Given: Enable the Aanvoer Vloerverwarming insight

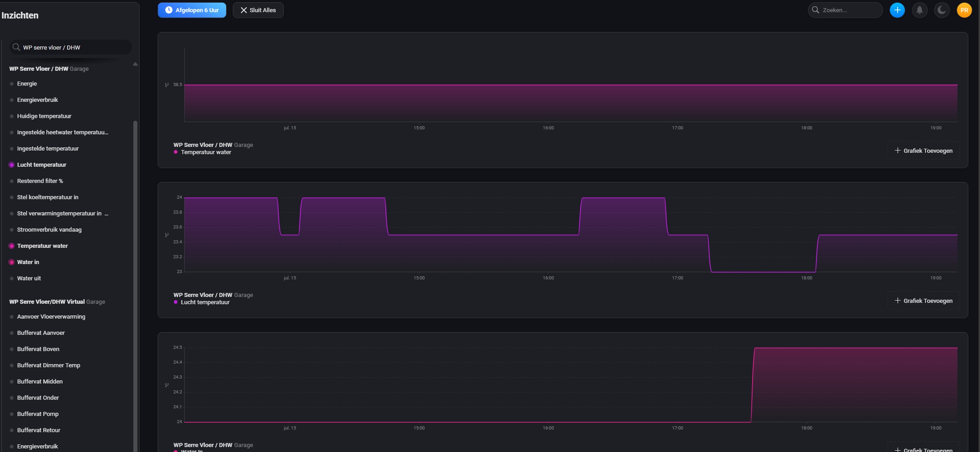Looking at the screenshot, I should click(51, 317).
